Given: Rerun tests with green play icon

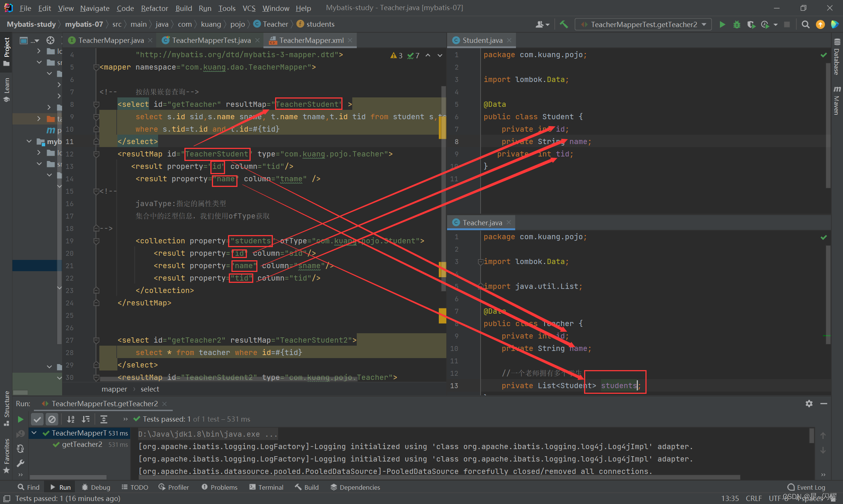Looking at the screenshot, I should 20,419.
